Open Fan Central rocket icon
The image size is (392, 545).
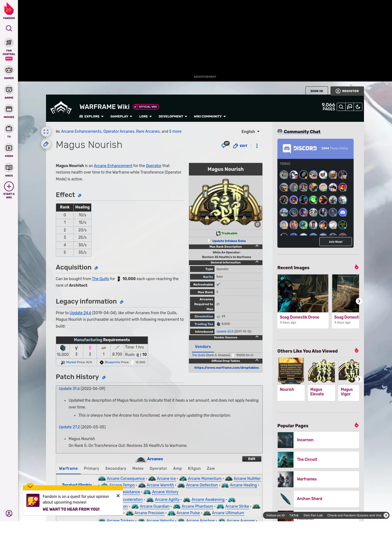pyautogui.click(x=9, y=43)
